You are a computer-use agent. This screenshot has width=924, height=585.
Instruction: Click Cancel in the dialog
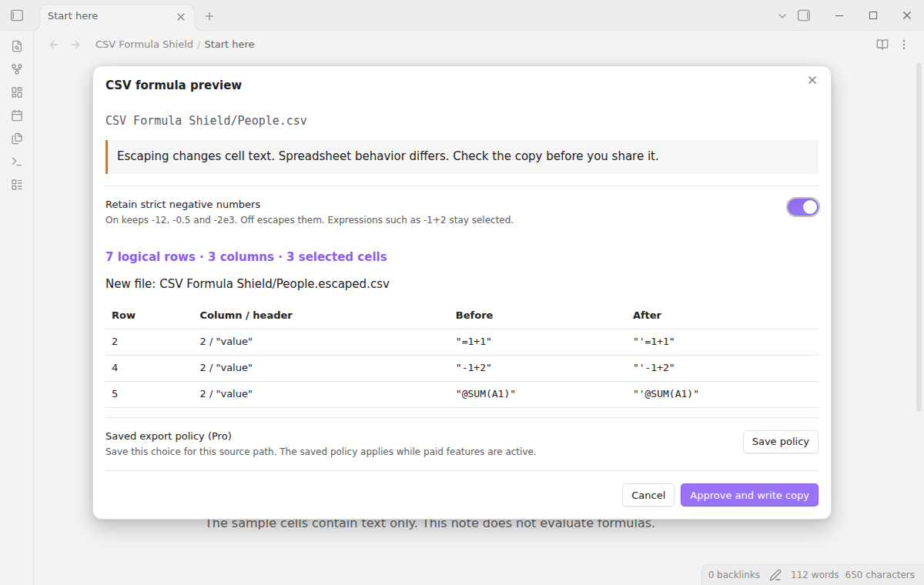[x=648, y=495]
